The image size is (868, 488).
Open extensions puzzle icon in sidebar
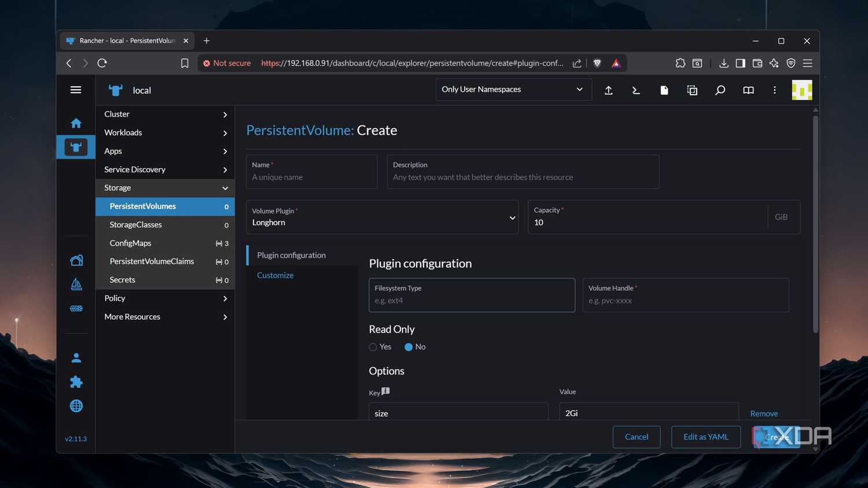coord(76,382)
